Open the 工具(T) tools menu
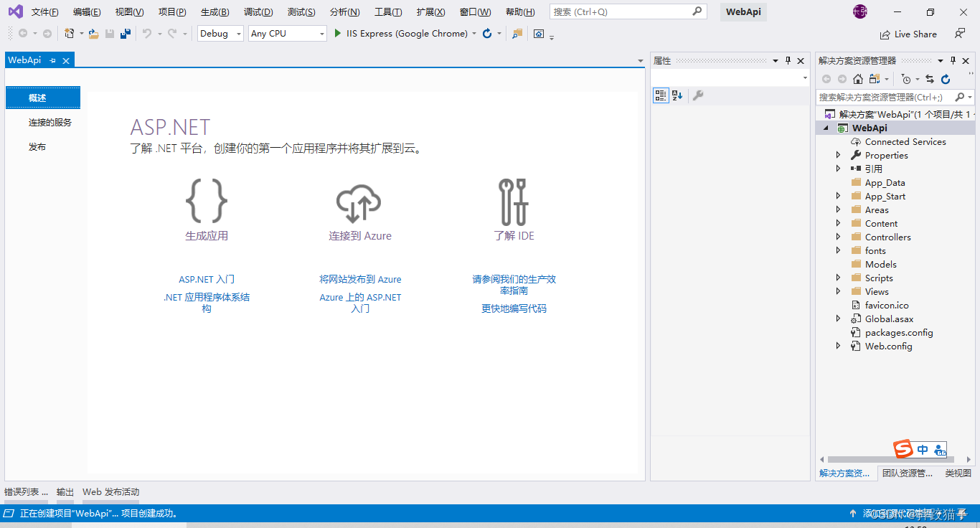The image size is (980, 528). [x=388, y=12]
